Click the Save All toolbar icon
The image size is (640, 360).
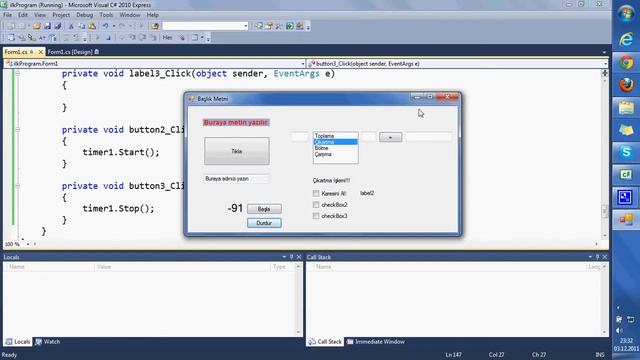pyautogui.click(x=58, y=26)
